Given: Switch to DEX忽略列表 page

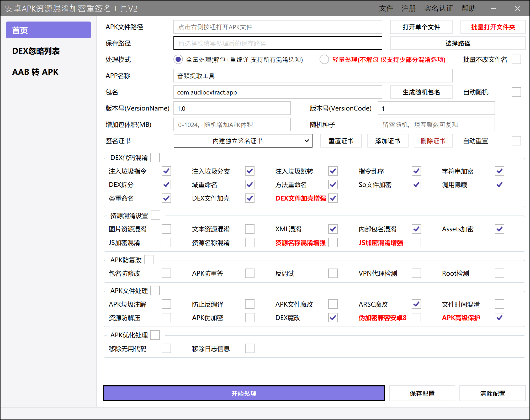Looking at the screenshot, I should (36, 51).
